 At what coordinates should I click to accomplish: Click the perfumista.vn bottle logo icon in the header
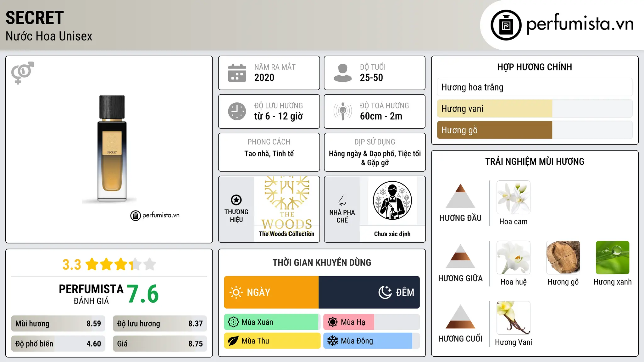506,25
